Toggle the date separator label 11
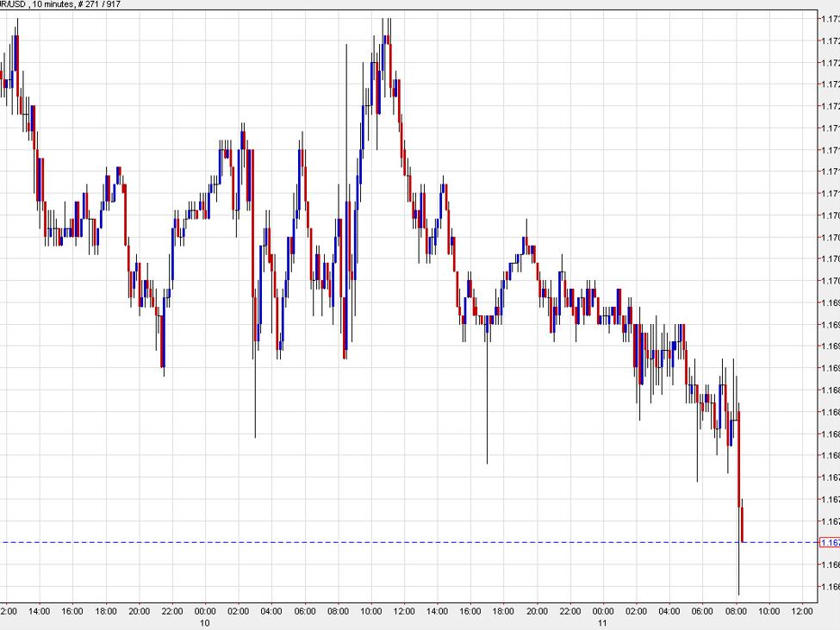Viewport: 840px width, 630px height. tap(603, 622)
